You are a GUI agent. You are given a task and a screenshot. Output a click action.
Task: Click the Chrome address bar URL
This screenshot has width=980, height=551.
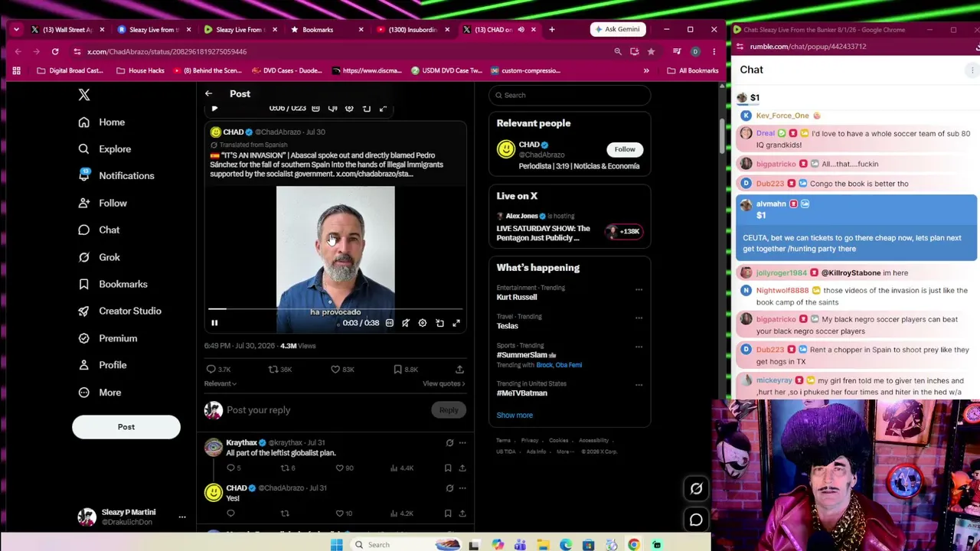coord(167,51)
